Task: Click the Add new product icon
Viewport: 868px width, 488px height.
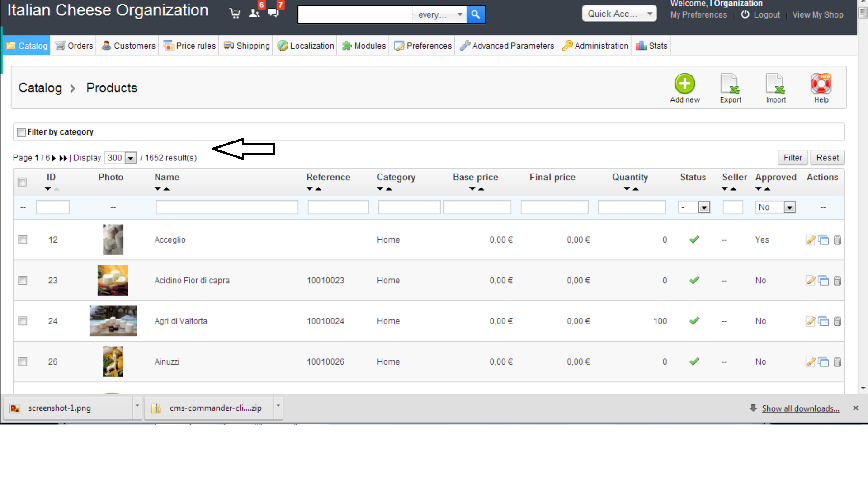Action: click(684, 84)
